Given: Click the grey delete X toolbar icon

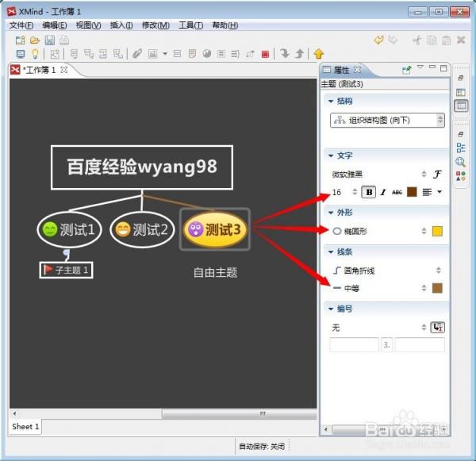Looking at the screenshot, I should (x=461, y=40).
